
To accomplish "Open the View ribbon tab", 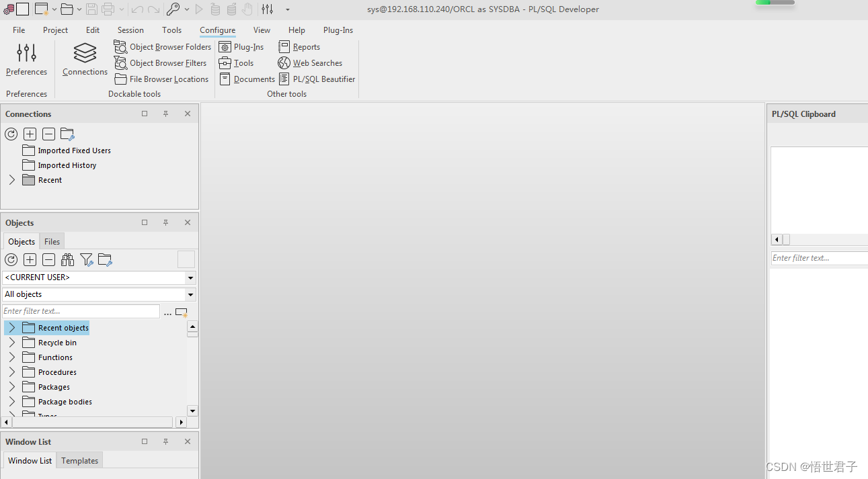I will (262, 30).
